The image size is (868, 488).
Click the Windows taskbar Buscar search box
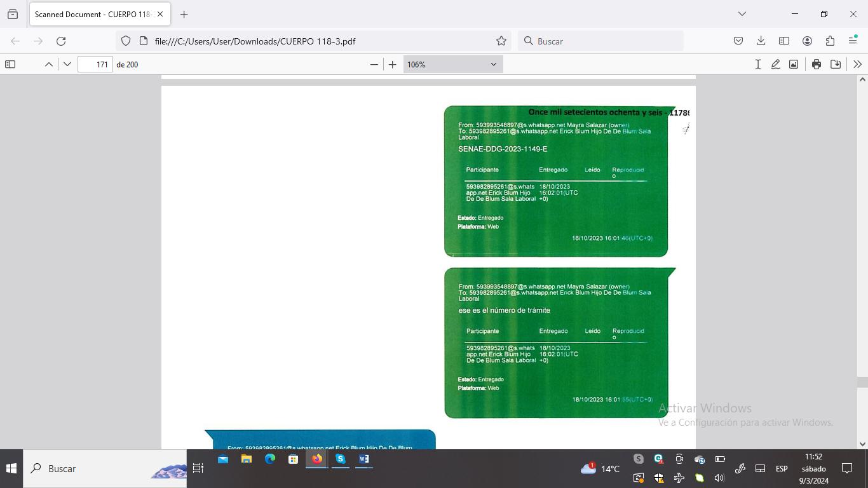(x=105, y=468)
